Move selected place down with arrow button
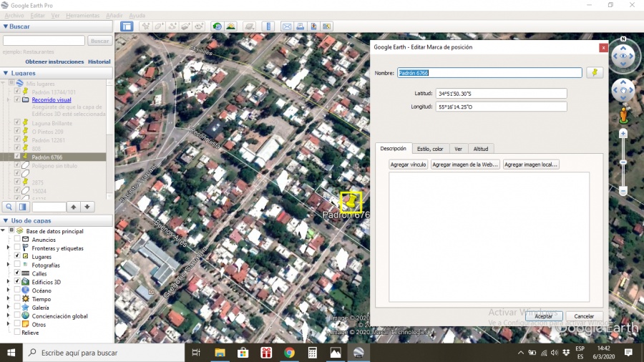The image size is (644, 362). pos(87,207)
